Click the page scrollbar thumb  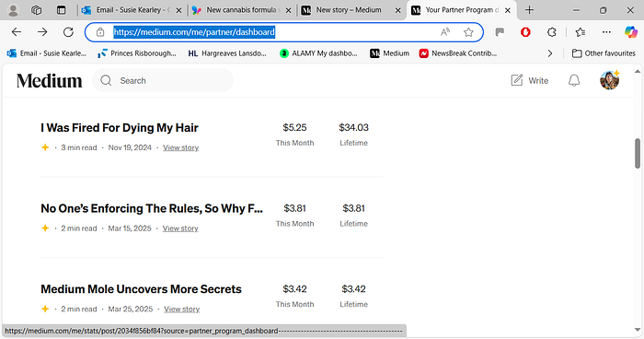[638, 153]
